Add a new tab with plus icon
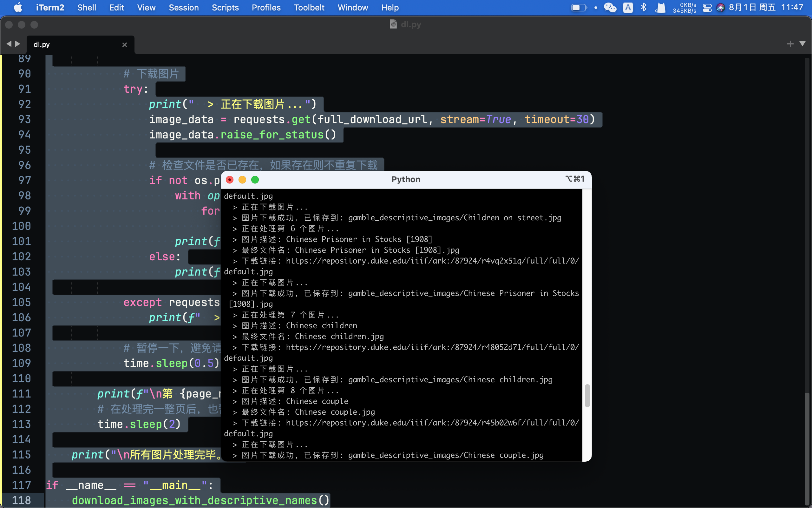Viewport: 812px width, 508px height. coord(790,44)
